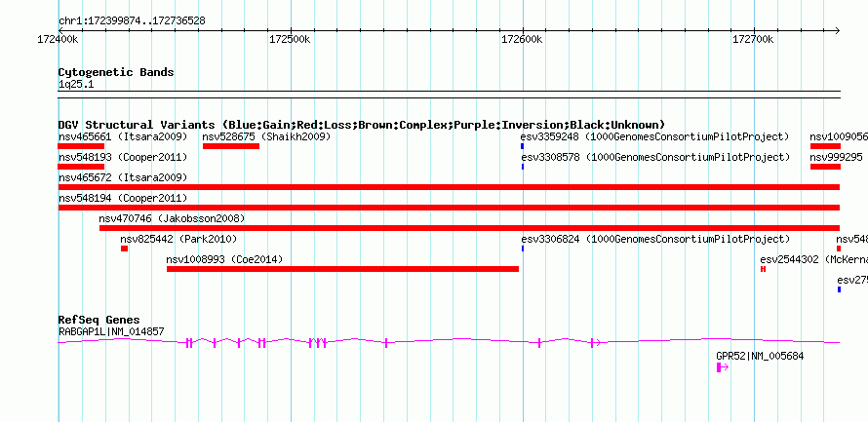
Task: Select the full-width red bar of nsv465672
Action: click(x=449, y=187)
